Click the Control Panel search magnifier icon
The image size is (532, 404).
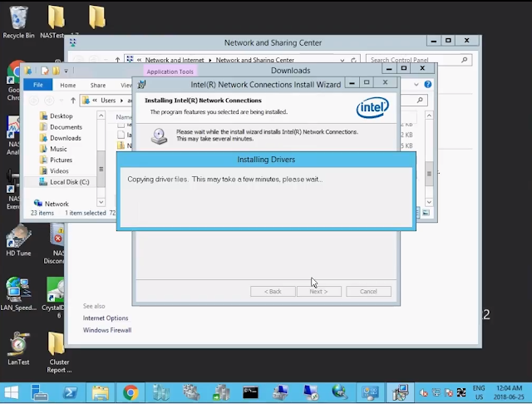464,60
